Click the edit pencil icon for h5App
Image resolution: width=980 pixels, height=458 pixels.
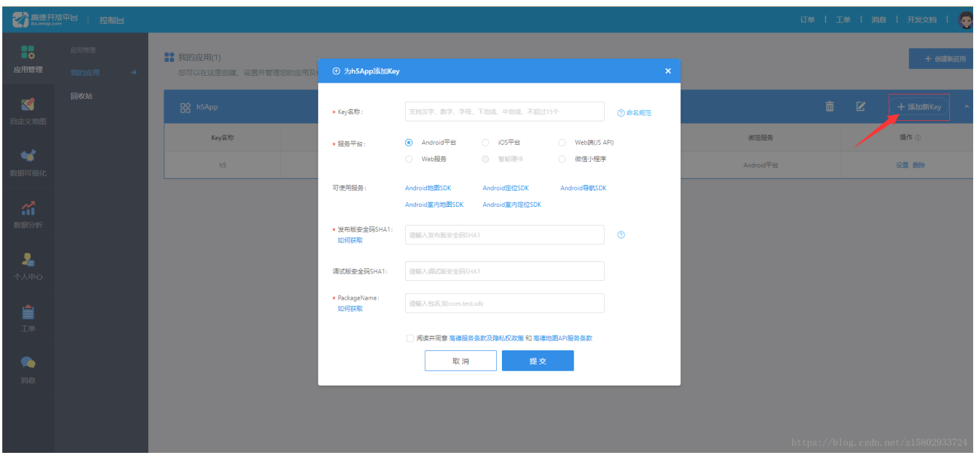pyautogui.click(x=860, y=107)
